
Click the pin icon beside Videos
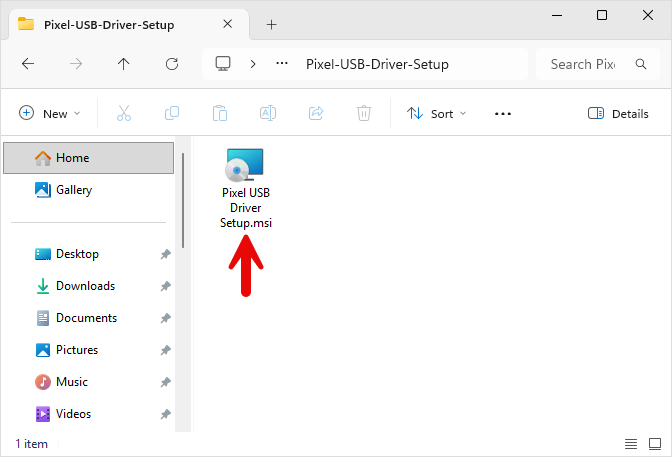coord(165,414)
